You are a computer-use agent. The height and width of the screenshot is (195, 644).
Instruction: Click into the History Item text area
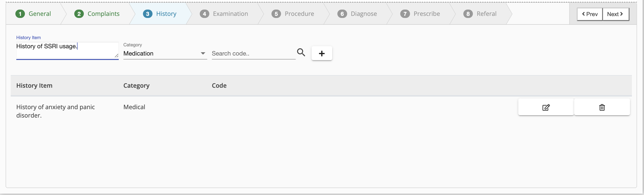(x=67, y=50)
